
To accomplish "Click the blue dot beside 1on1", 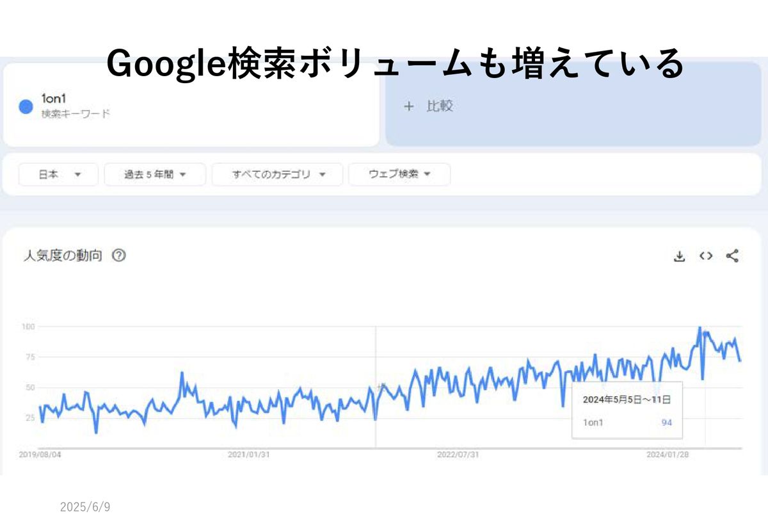I will [26, 107].
